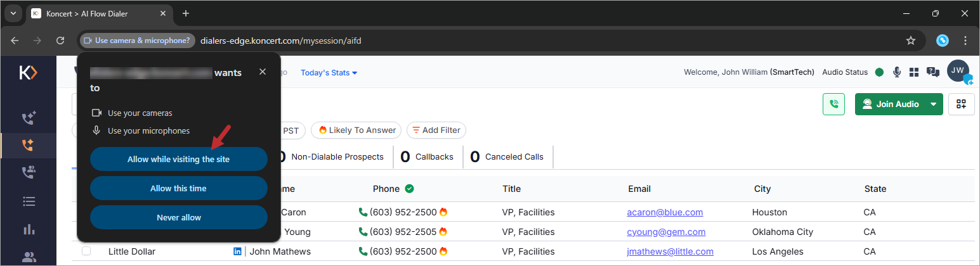
Task: Switch to the Non-Dialable Prospects tab
Action: [x=330, y=156]
